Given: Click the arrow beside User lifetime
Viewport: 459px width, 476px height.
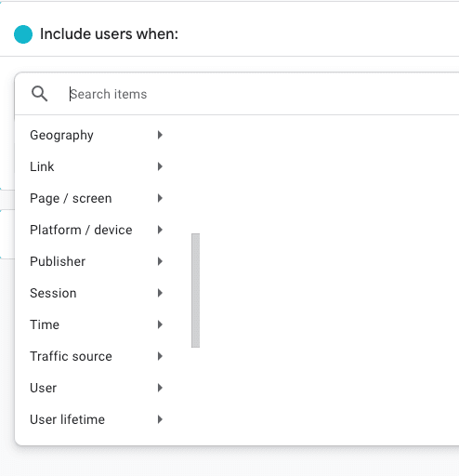Looking at the screenshot, I should click(160, 419).
